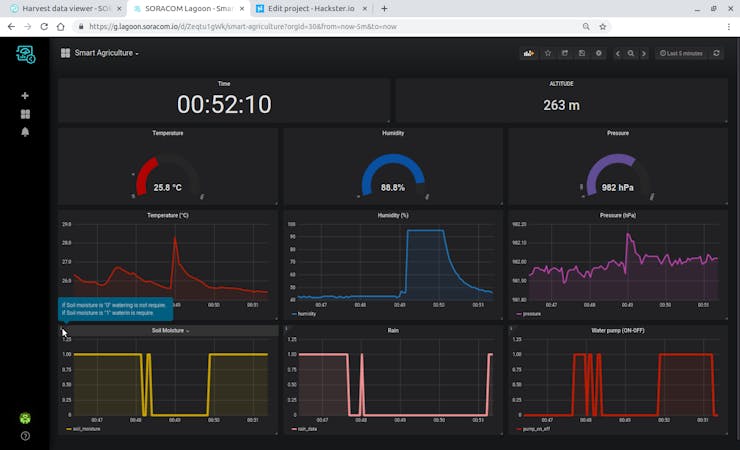The height and width of the screenshot is (450, 740).
Task: Click the Humidity (%) graph title
Action: coord(393,215)
